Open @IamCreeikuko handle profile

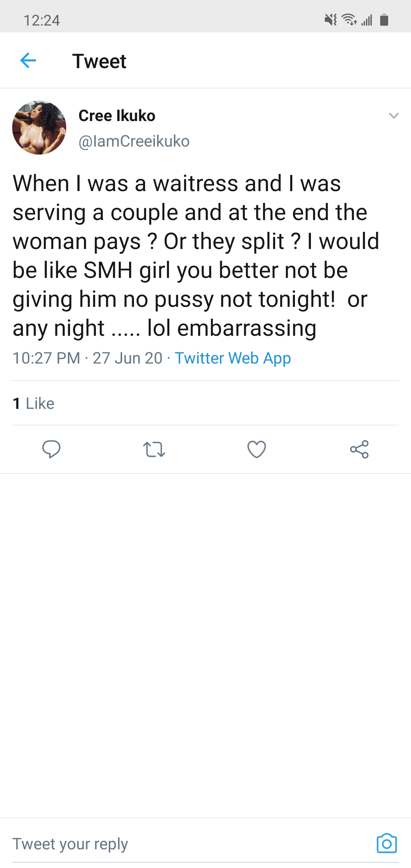(x=134, y=141)
